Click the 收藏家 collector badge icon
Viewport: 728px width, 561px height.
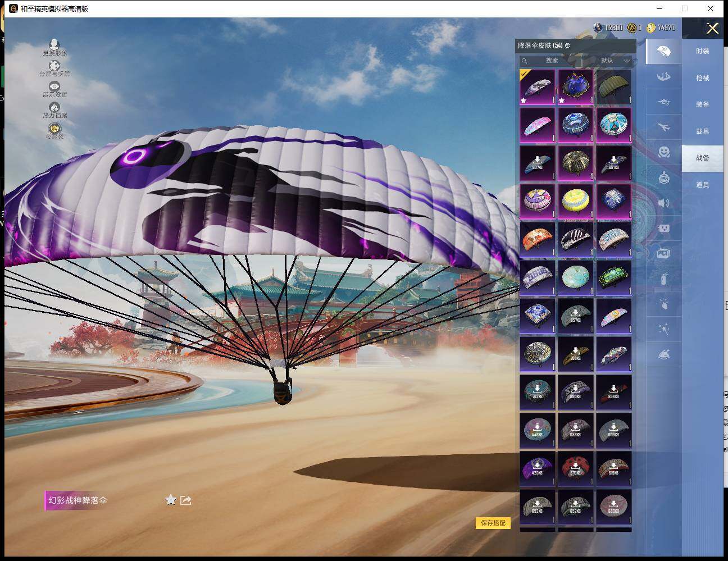[x=54, y=130]
